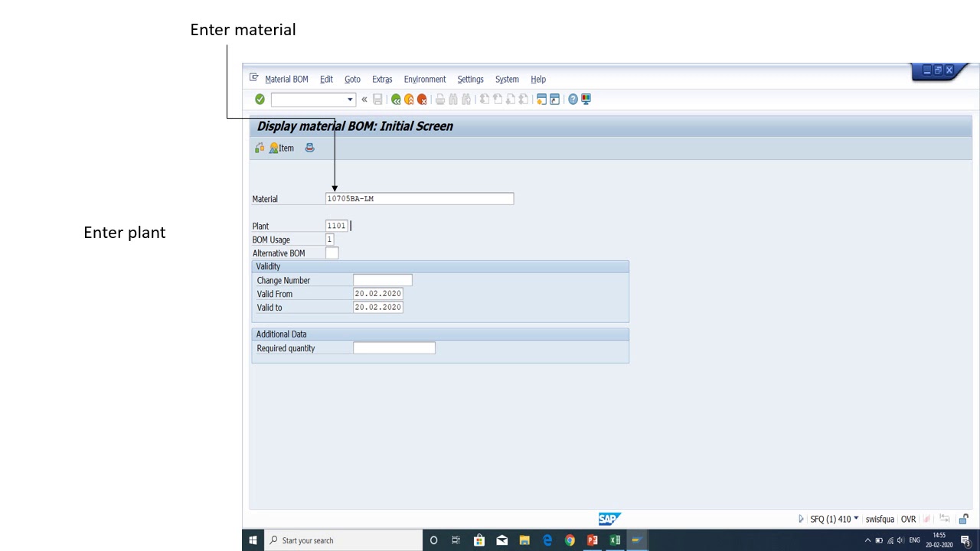Viewport: 980px width, 551px height.
Task: Open the Settings menu
Action: tap(470, 80)
